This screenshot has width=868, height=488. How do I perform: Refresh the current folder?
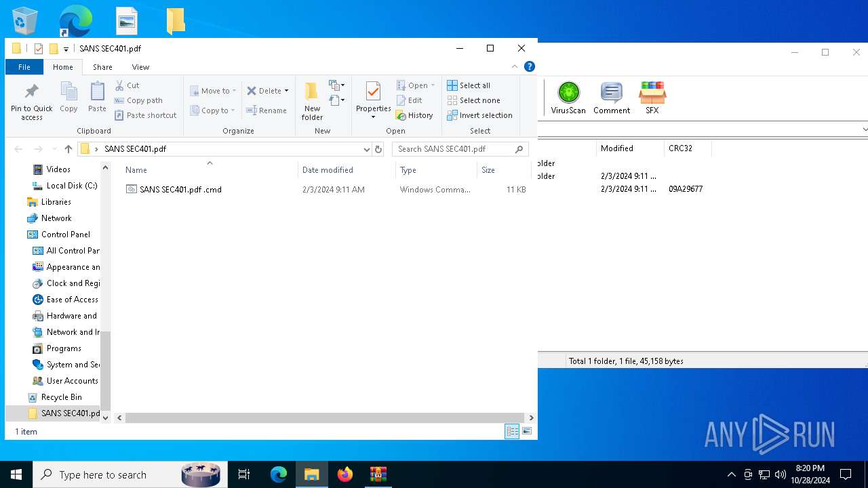coord(378,149)
